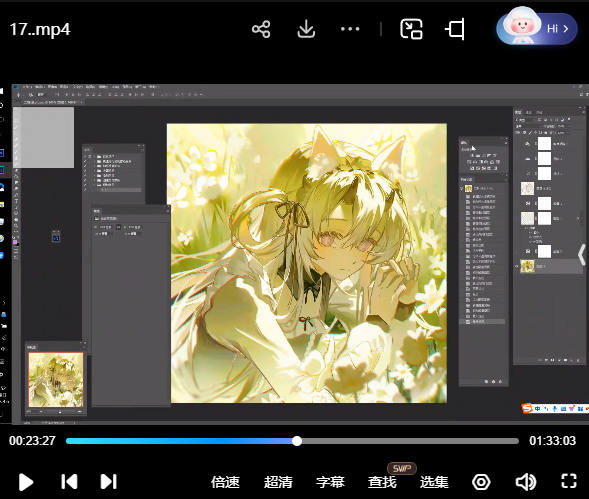This screenshot has height=499, width=589.
Task: Click the video progress bar handle
Action: (x=297, y=441)
